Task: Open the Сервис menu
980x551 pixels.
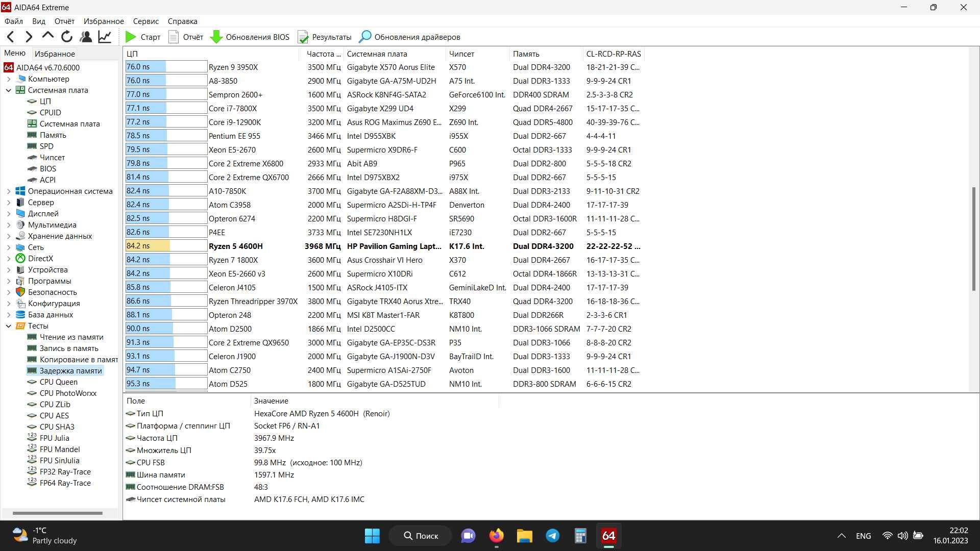Action: [146, 21]
